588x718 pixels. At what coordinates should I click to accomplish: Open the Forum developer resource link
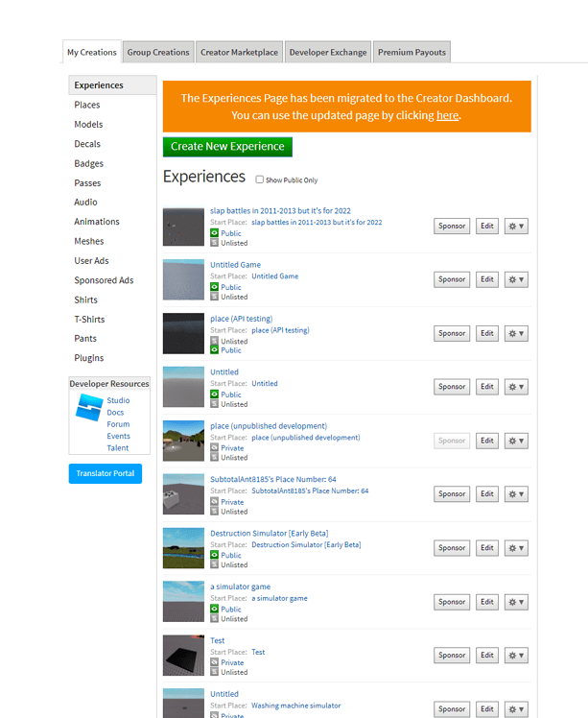[118, 424]
